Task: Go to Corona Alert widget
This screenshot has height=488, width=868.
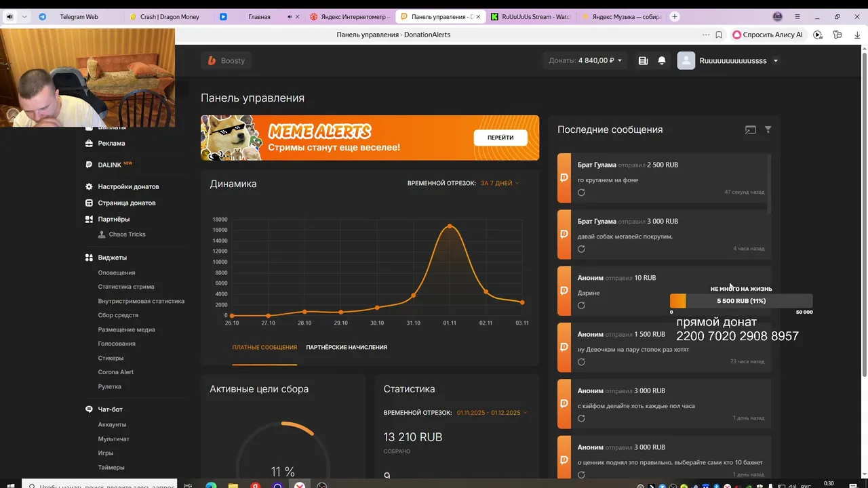Action: (116, 372)
